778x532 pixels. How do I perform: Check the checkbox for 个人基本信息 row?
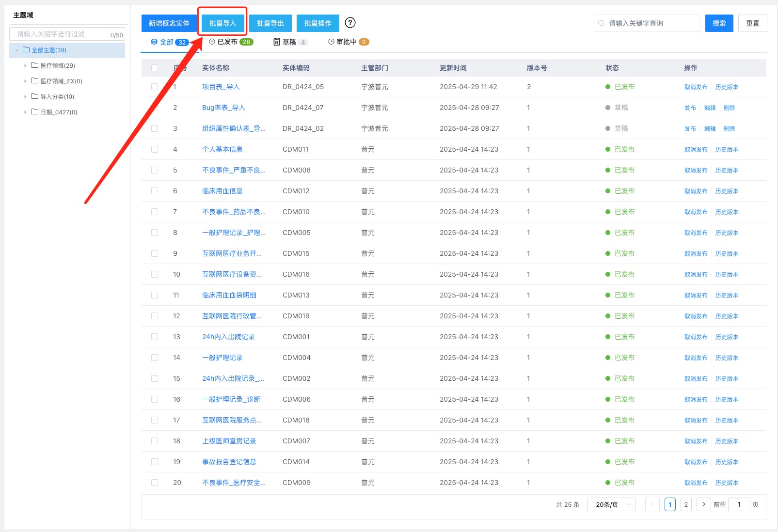coord(155,149)
